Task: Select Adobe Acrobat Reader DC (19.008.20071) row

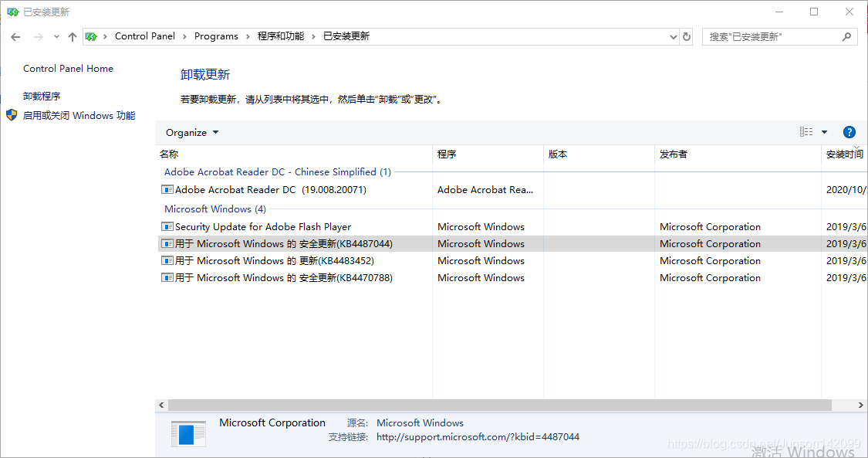Action: tap(512, 190)
